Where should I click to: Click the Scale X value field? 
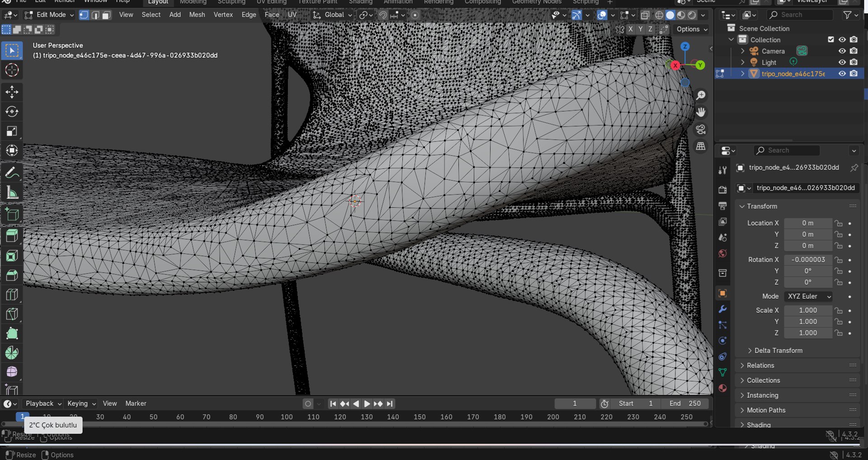pos(808,310)
